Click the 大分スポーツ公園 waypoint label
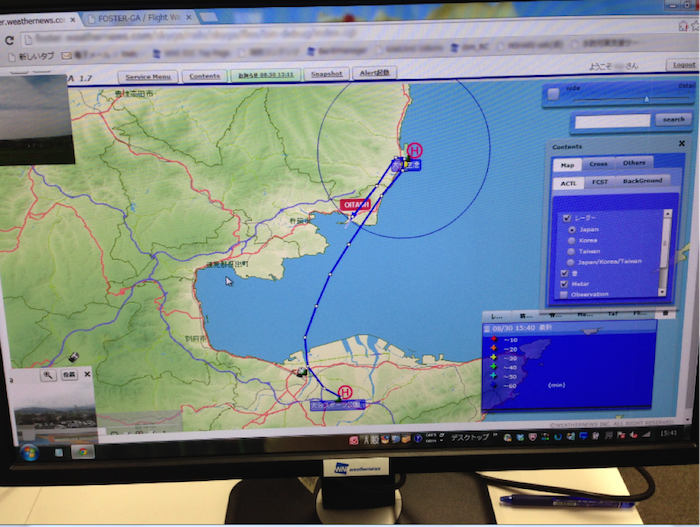This screenshot has width=700, height=527. click(x=338, y=405)
